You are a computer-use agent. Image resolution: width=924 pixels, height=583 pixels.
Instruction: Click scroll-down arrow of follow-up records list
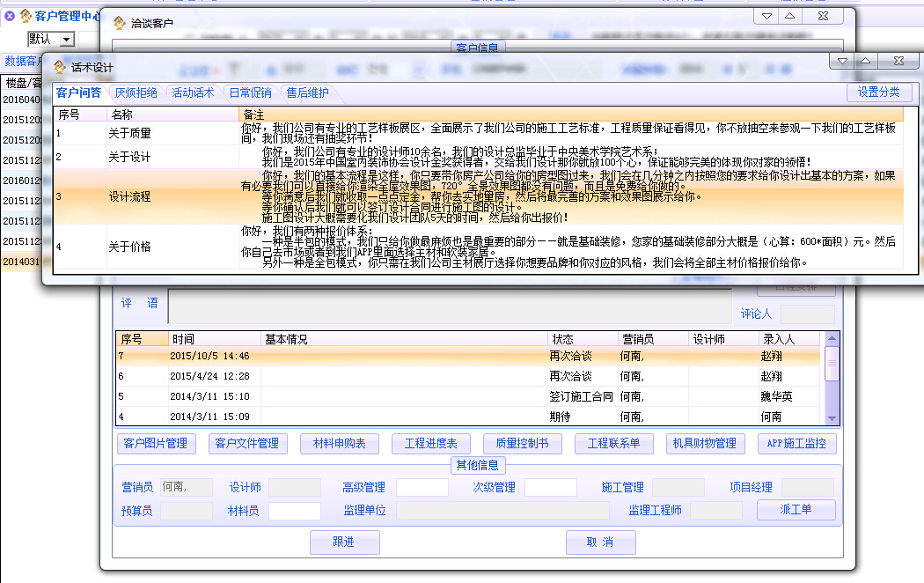(831, 417)
